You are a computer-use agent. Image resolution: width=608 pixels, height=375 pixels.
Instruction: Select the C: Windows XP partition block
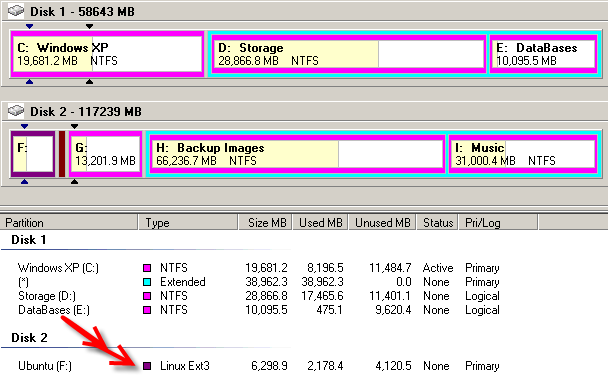[x=107, y=54]
